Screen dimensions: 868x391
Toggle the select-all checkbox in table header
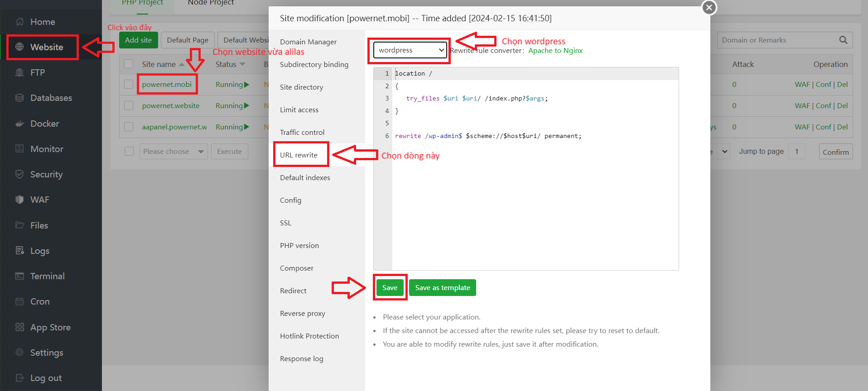pos(129,64)
